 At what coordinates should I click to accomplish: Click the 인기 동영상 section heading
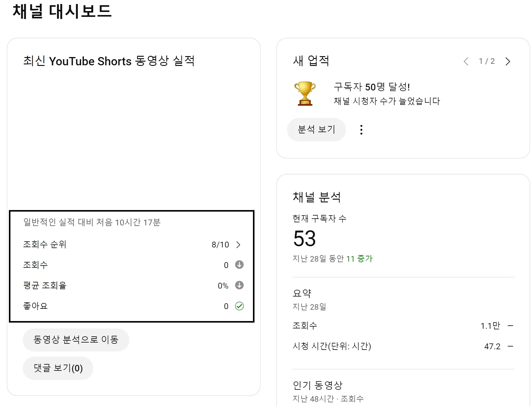coord(317,385)
